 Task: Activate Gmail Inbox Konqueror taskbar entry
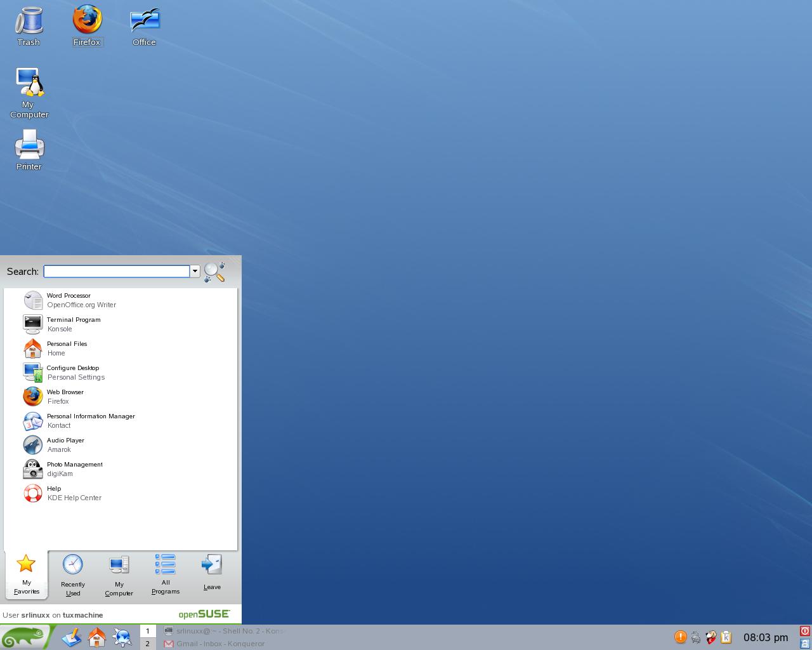coord(224,644)
